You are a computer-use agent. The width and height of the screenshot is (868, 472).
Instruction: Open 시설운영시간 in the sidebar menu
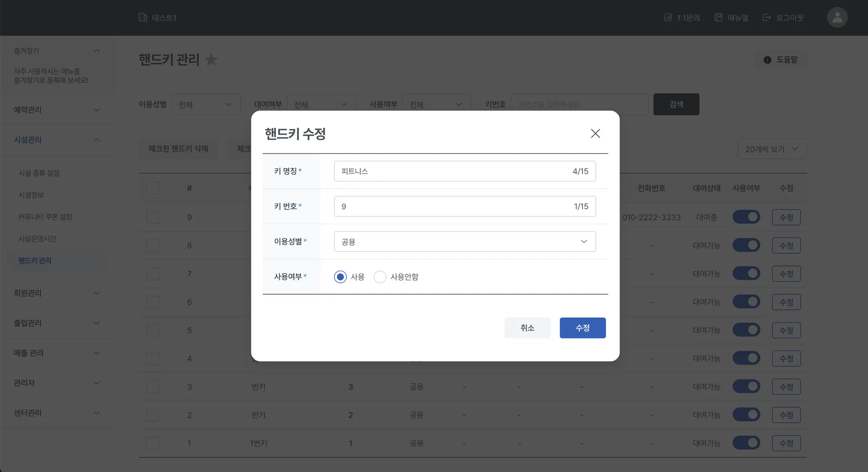37,239
